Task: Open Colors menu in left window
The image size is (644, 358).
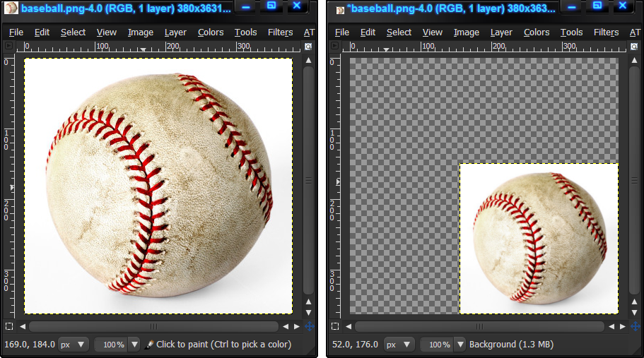Action: click(x=211, y=32)
